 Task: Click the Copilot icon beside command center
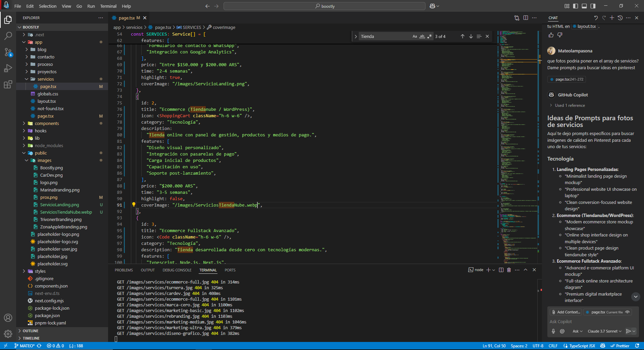point(433,6)
